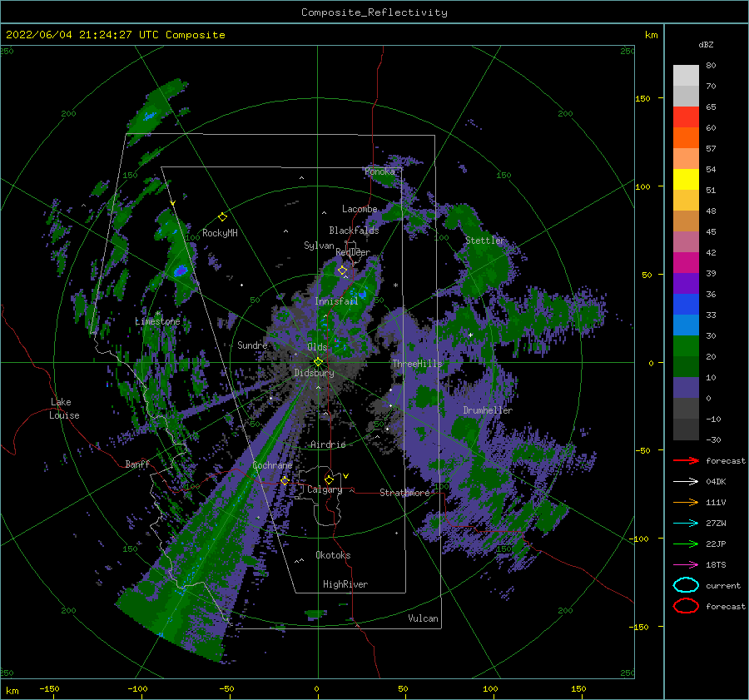Screen dimensions: 749x700
Task: Click the bright green 20–30 dBZ swatch
Action: 686,346
